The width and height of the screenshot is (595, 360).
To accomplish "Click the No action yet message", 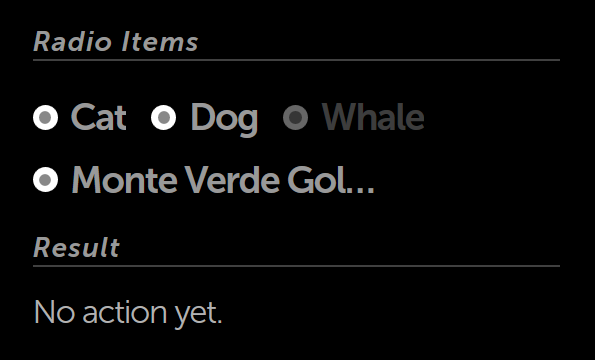I will click(x=128, y=313).
